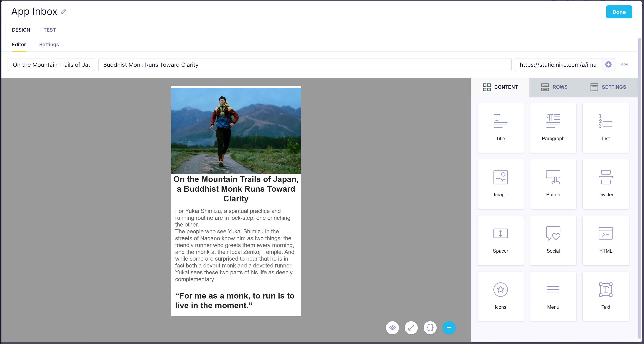Pick the Icons content block

pyautogui.click(x=500, y=296)
